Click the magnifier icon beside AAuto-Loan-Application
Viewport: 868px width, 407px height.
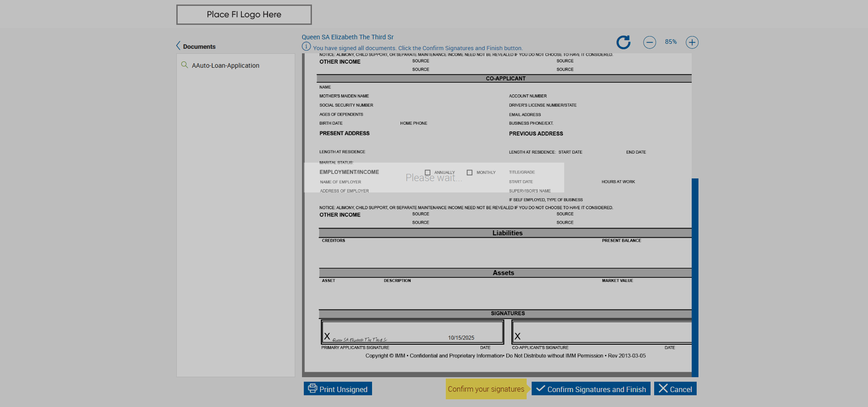click(184, 65)
